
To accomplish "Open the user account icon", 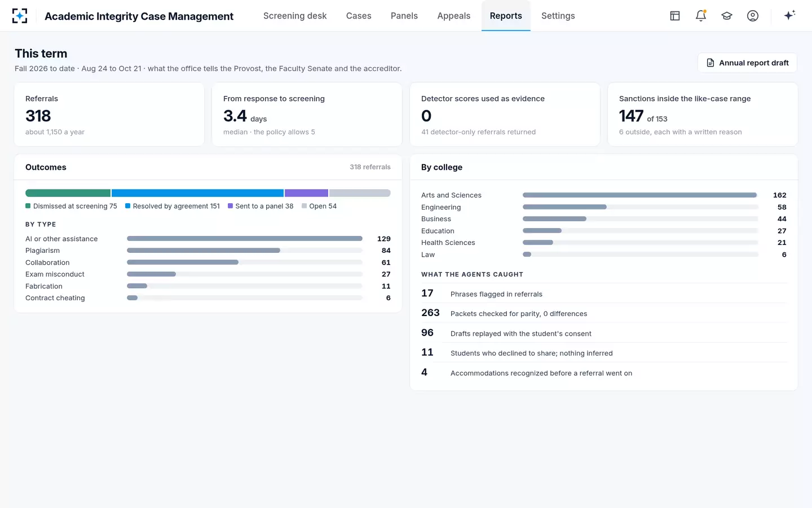I will pos(753,16).
